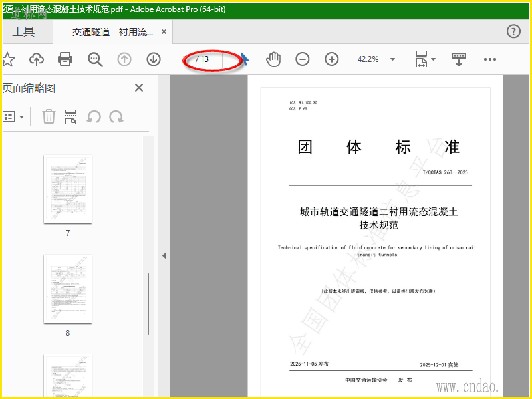The width and height of the screenshot is (532, 399).
Task: Collapse the navigation pane with left arrow
Action: click(x=164, y=255)
